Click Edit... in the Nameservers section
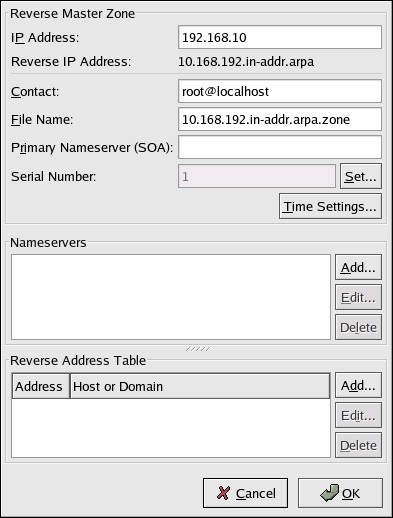 pos(358,297)
